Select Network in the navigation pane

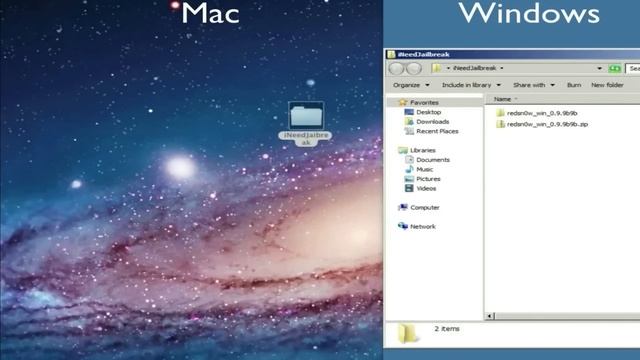click(x=423, y=226)
